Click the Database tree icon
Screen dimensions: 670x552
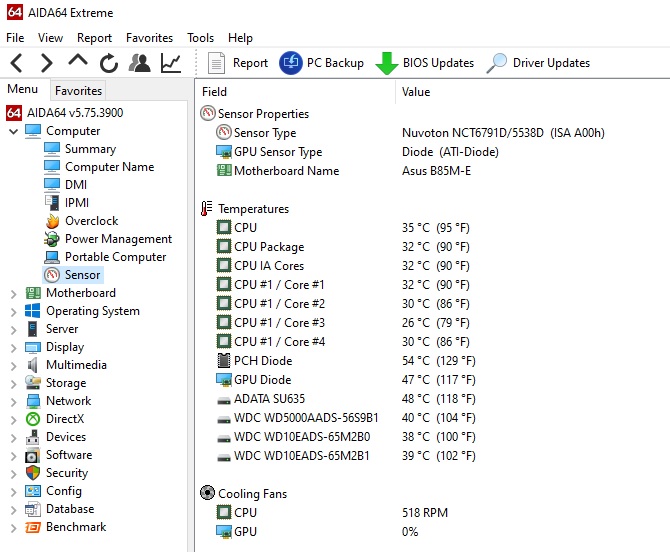[x=33, y=509]
